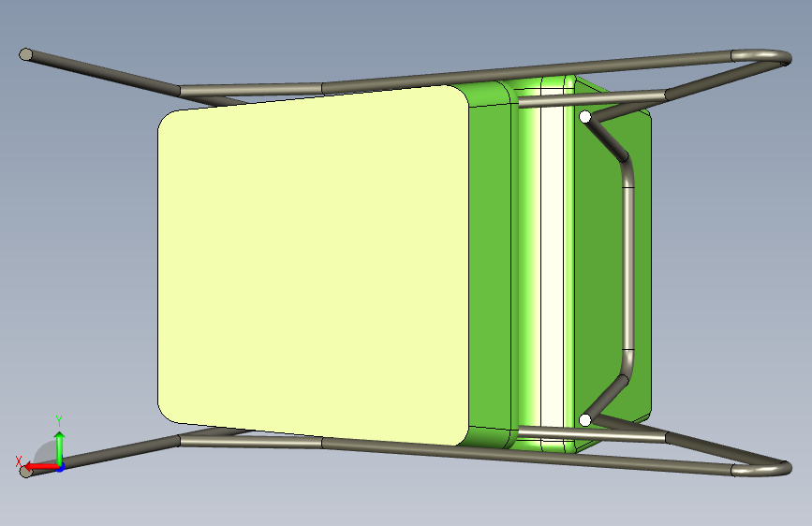Select the vertical gray tube behind the backrest
Screen dimensions: 812x526
pos(627,269)
